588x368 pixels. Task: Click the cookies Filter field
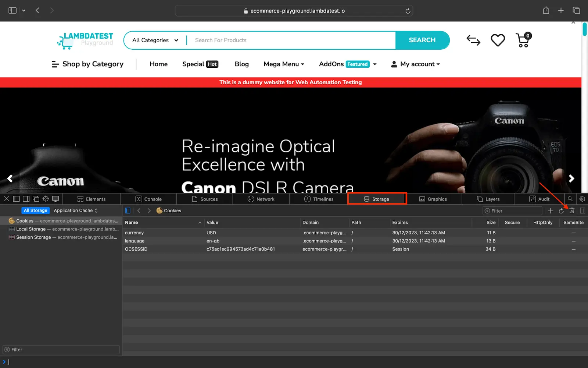(x=512, y=211)
